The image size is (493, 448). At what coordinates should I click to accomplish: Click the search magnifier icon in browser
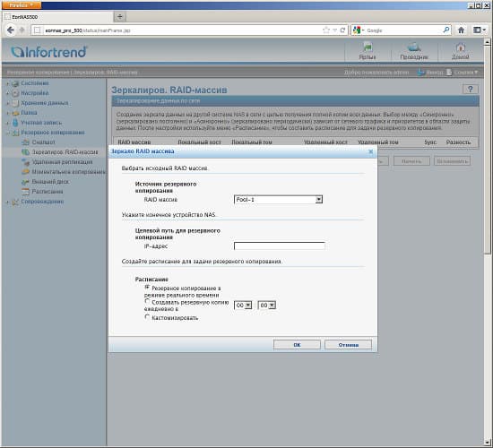tap(446, 30)
